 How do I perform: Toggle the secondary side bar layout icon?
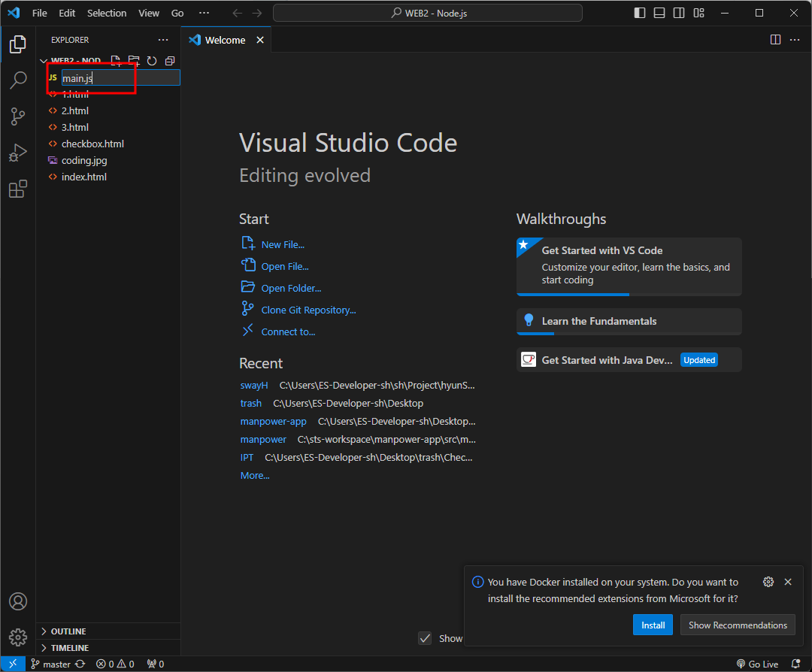(679, 13)
